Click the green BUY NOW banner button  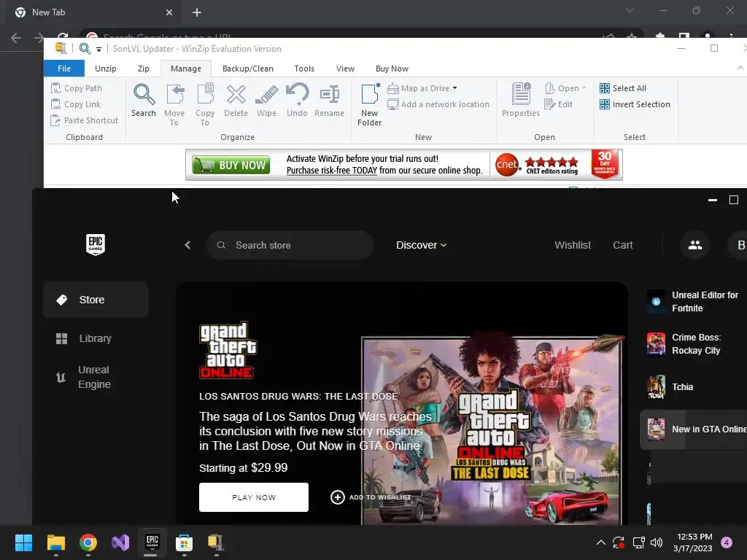tap(231, 166)
